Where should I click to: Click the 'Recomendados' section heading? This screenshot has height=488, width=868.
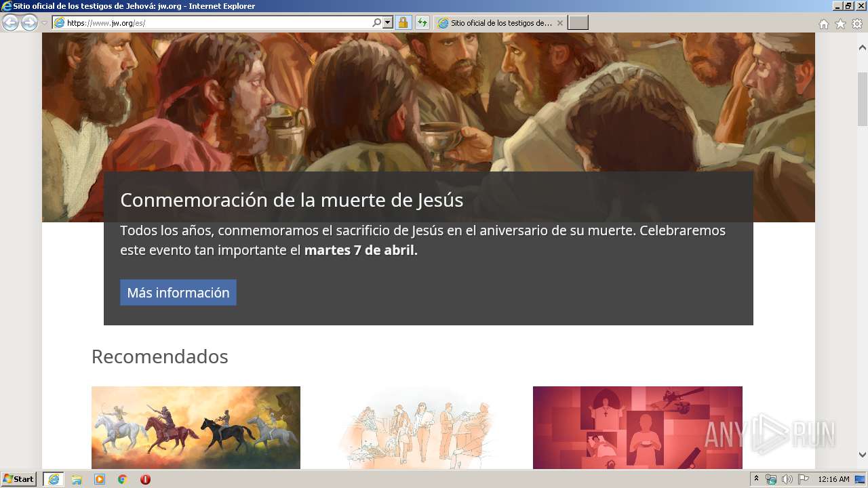(x=160, y=357)
